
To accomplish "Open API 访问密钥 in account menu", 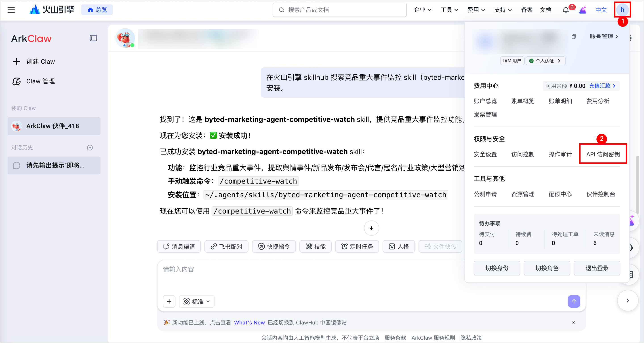I will pos(603,154).
